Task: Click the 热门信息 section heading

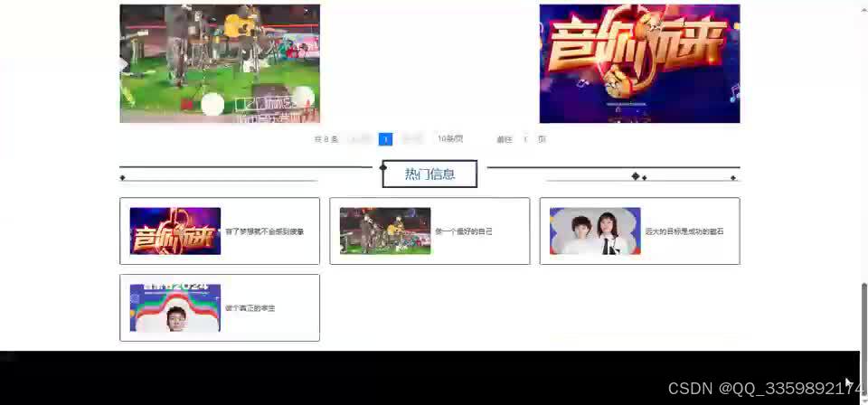Action: 429,174
